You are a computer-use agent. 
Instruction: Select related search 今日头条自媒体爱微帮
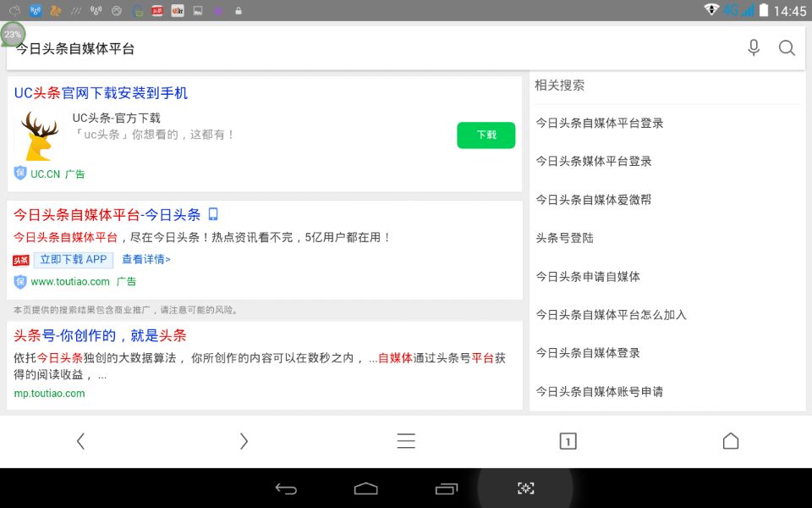594,200
